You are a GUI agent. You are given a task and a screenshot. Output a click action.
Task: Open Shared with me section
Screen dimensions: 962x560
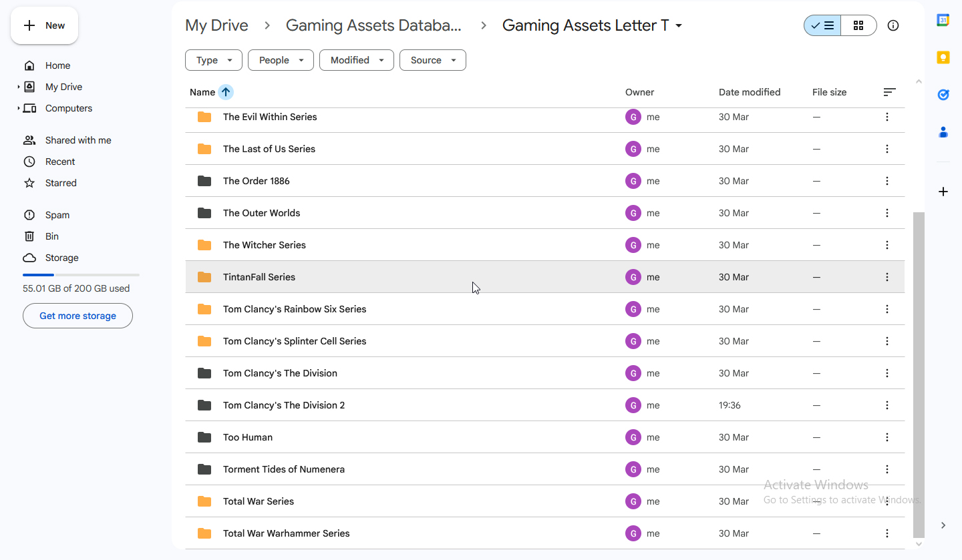coord(78,140)
